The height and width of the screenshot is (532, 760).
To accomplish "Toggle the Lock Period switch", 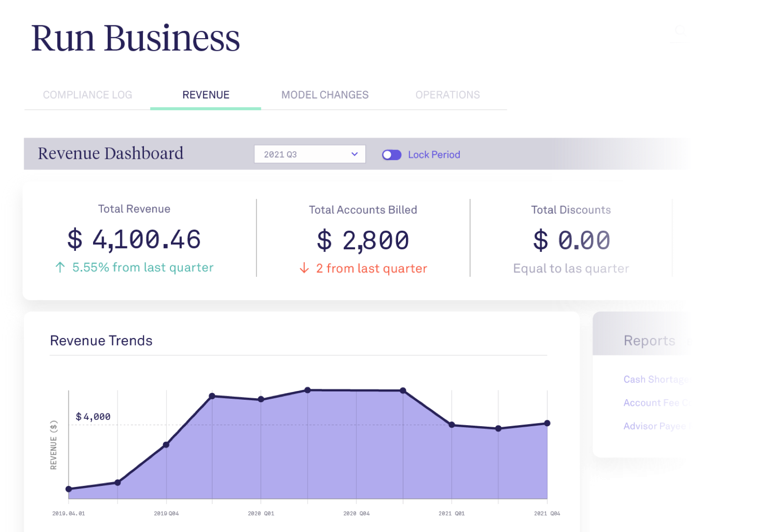I will pyautogui.click(x=391, y=155).
